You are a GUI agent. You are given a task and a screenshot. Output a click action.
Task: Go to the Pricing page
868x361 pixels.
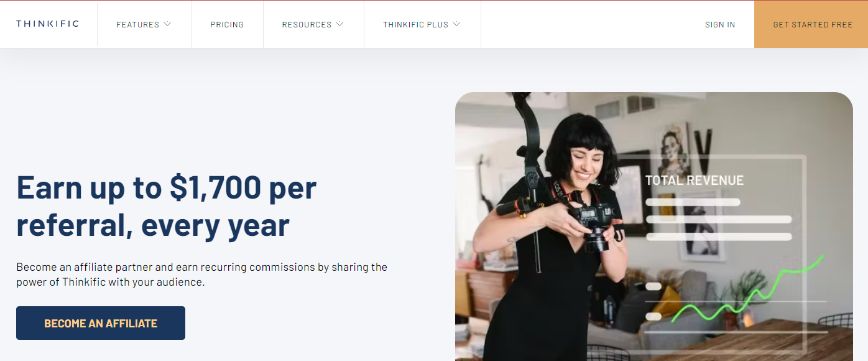pos(227,25)
